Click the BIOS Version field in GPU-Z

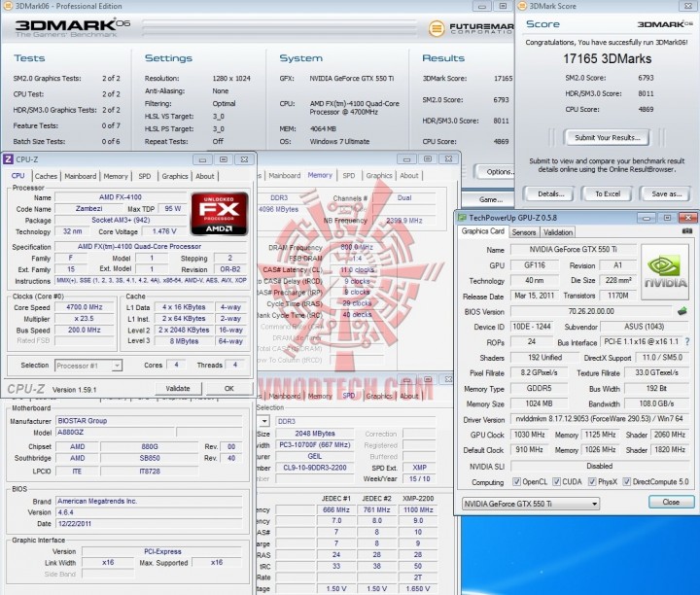[x=591, y=311]
